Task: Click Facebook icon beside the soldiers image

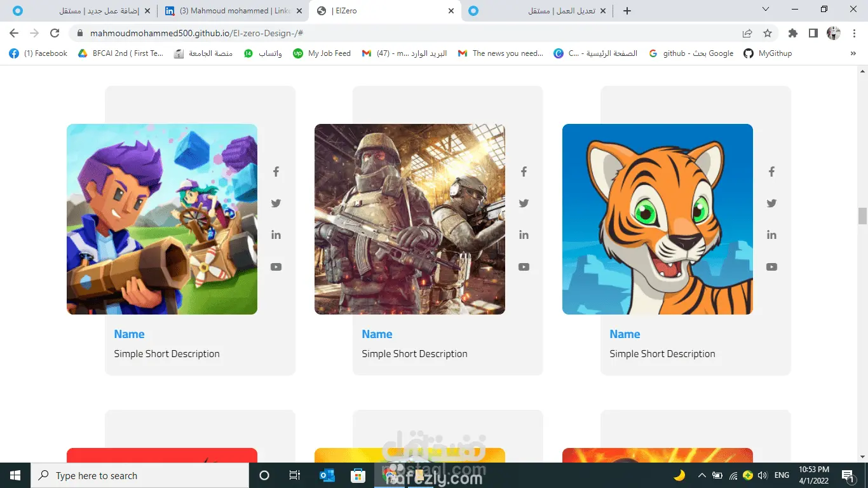Action: point(524,172)
